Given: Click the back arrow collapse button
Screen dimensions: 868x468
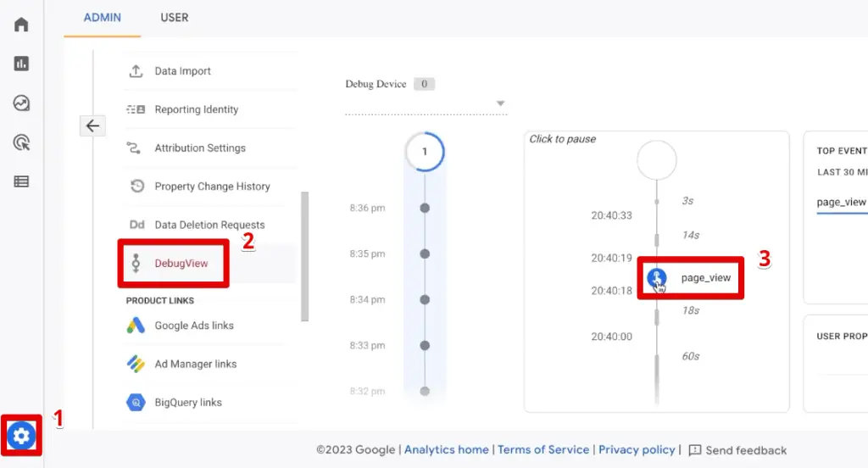Looking at the screenshot, I should click(x=92, y=126).
